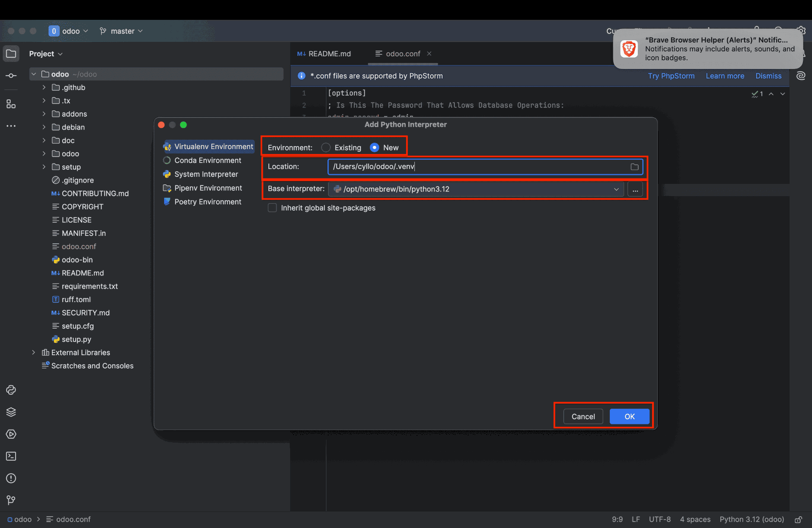The width and height of the screenshot is (812, 528).
Task: Click the OK button in the dialog
Action: tap(629, 416)
